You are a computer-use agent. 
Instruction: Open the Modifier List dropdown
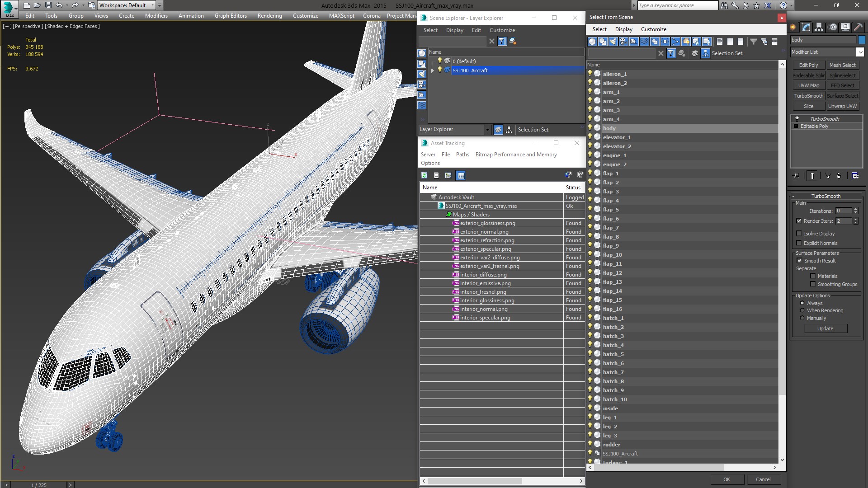click(860, 52)
